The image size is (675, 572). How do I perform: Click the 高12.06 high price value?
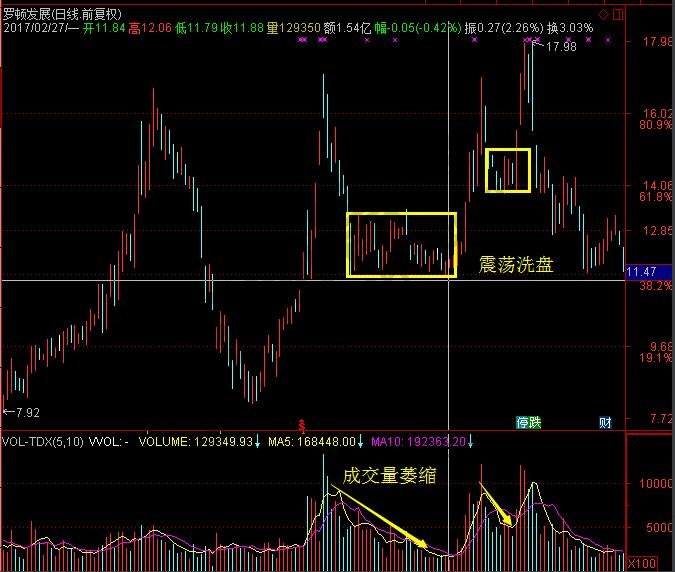(x=150, y=28)
